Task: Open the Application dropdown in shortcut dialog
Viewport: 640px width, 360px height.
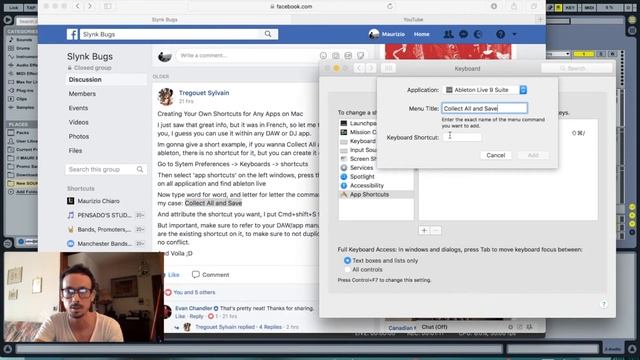Action: (x=485, y=90)
